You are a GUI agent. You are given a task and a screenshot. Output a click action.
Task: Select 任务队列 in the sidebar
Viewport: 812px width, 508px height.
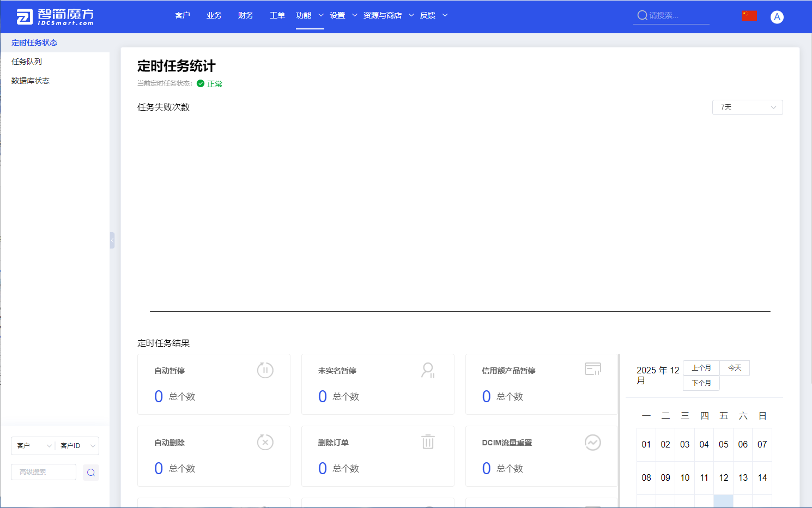click(x=27, y=62)
